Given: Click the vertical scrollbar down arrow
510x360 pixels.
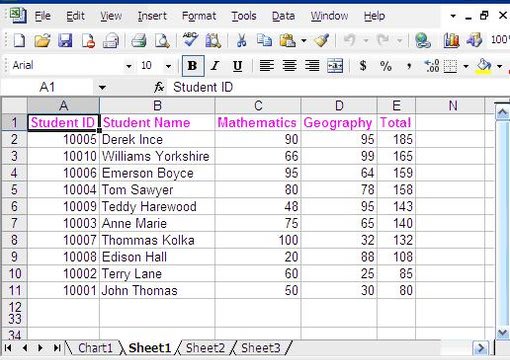Looking at the screenshot, I should click(502, 332).
